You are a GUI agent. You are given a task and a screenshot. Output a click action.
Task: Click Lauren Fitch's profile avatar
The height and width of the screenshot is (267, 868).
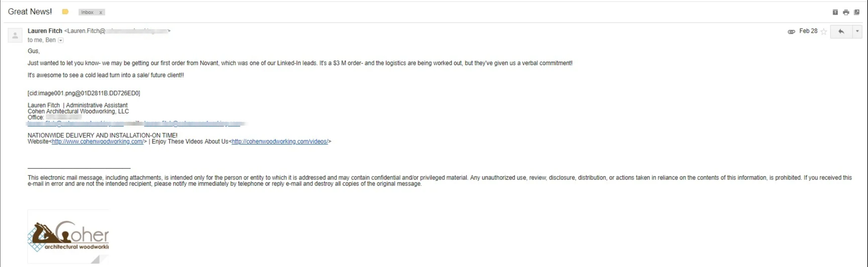click(15, 35)
